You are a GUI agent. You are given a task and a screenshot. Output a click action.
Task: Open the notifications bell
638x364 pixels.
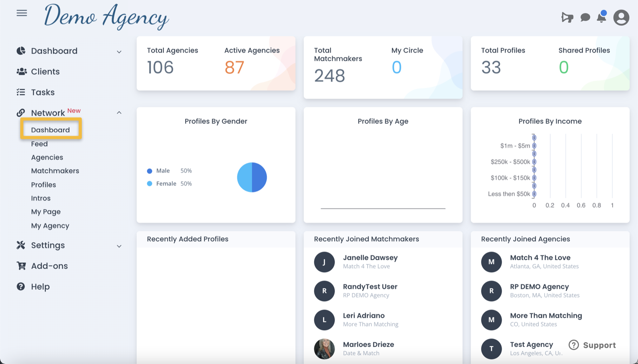[x=601, y=18]
